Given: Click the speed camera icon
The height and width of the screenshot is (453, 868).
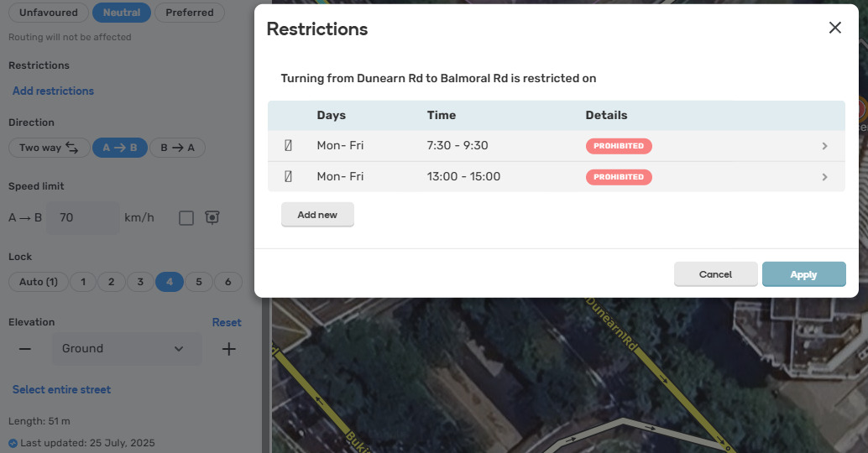Looking at the screenshot, I should (x=213, y=218).
